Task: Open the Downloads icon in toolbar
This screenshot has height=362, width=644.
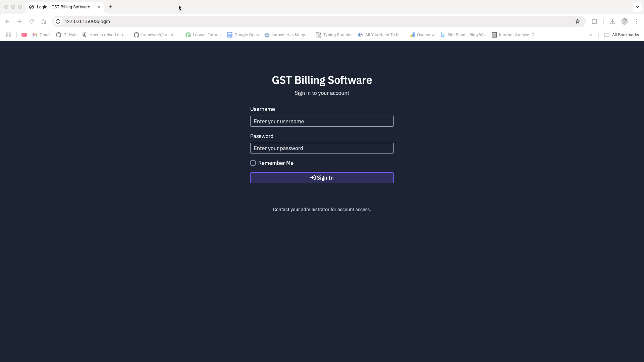Action: click(612, 21)
